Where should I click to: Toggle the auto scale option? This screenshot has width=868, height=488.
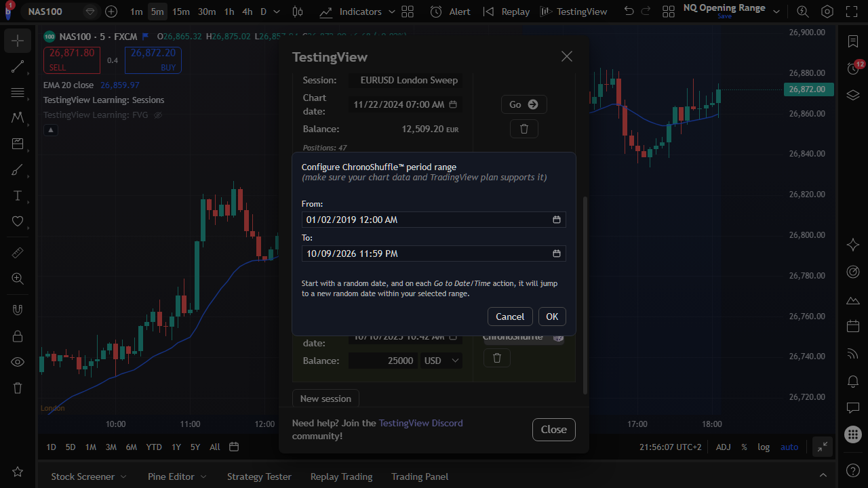tap(789, 447)
